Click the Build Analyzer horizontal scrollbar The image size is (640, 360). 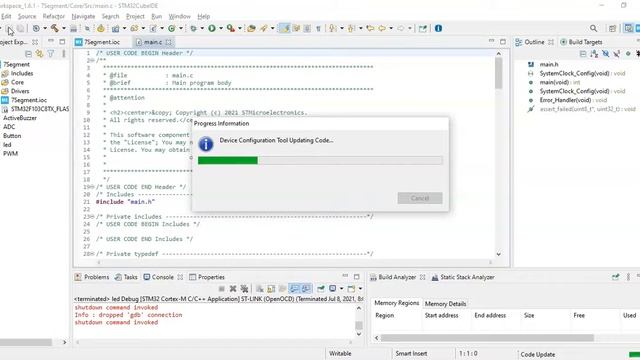(x=487, y=338)
